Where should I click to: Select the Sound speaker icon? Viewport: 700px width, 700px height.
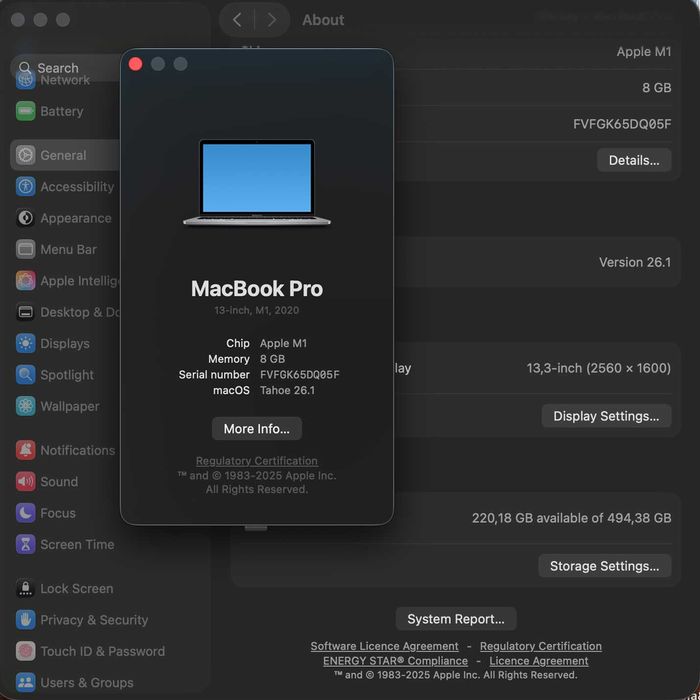[x=25, y=481]
